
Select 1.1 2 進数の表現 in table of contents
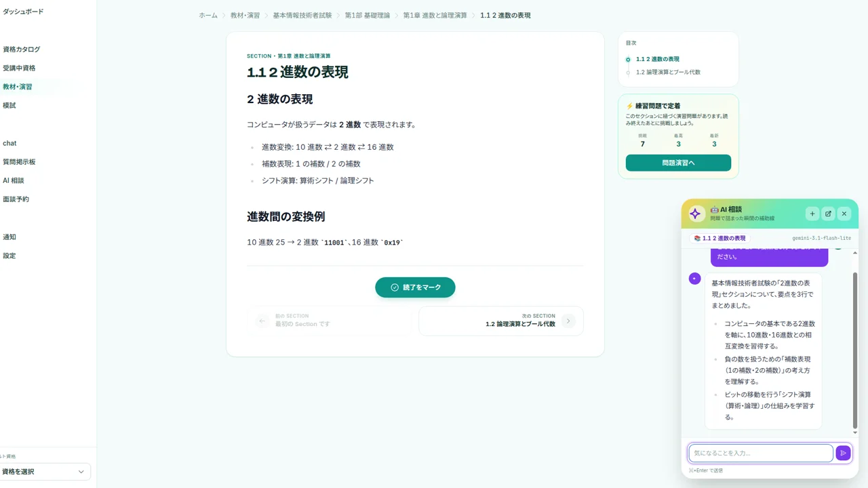pos(658,59)
